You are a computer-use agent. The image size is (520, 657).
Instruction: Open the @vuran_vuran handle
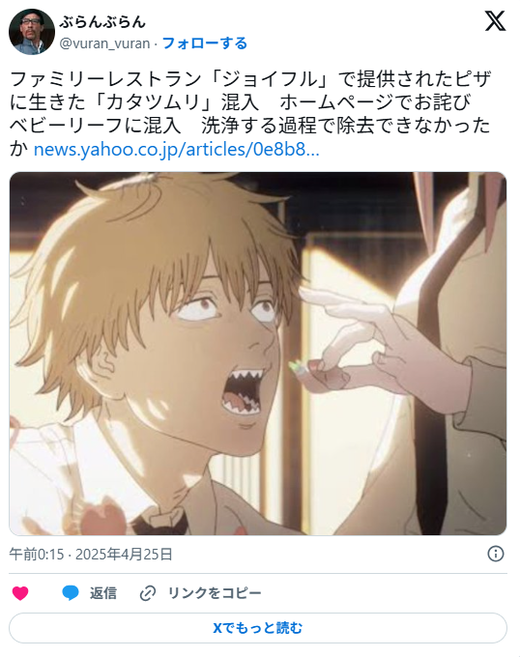coord(105,43)
